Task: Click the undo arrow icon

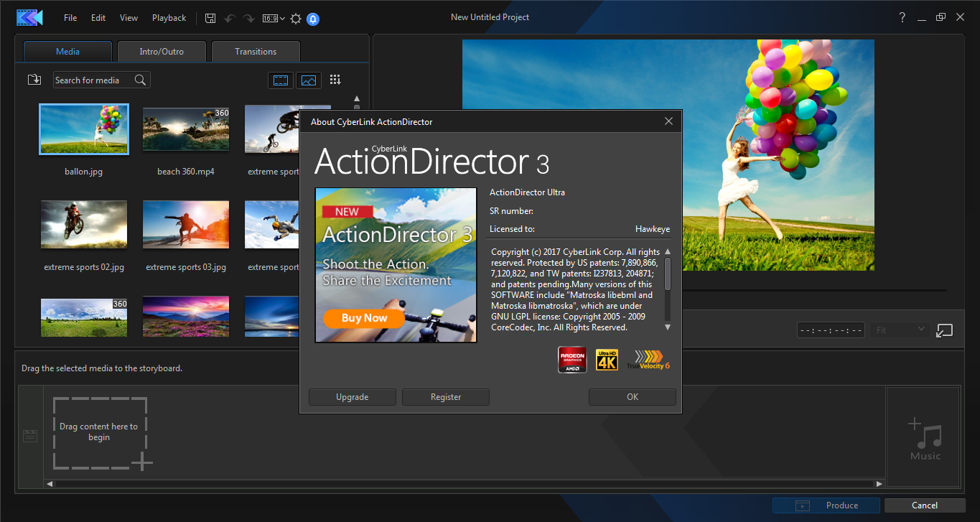Action: 230,18
